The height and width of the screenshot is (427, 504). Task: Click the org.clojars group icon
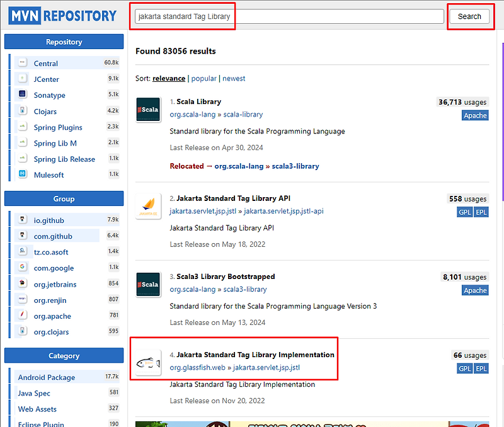click(x=22, y=331)
